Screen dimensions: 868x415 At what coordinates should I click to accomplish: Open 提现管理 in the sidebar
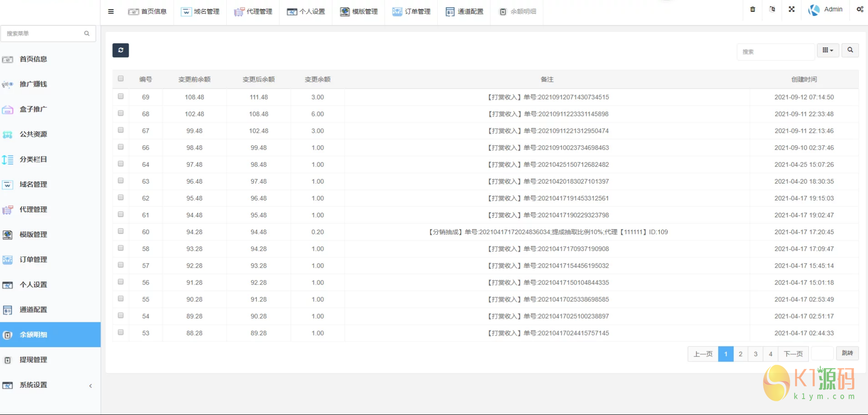pyautogui.click(x=33, y=360)
